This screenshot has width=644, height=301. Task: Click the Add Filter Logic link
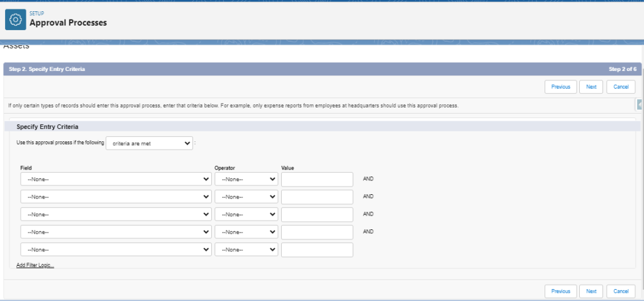pyautogui.click(x=35, y=265)
